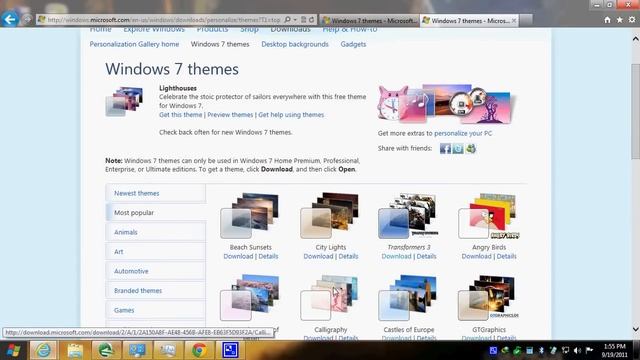Click the scrollbar up arrow
Viewport: 640px width, 360px height.
point(636,39)
